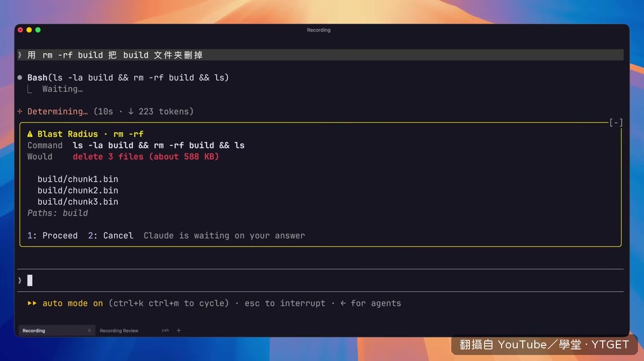Click the 'auto mode on' status text

(72, 303)
